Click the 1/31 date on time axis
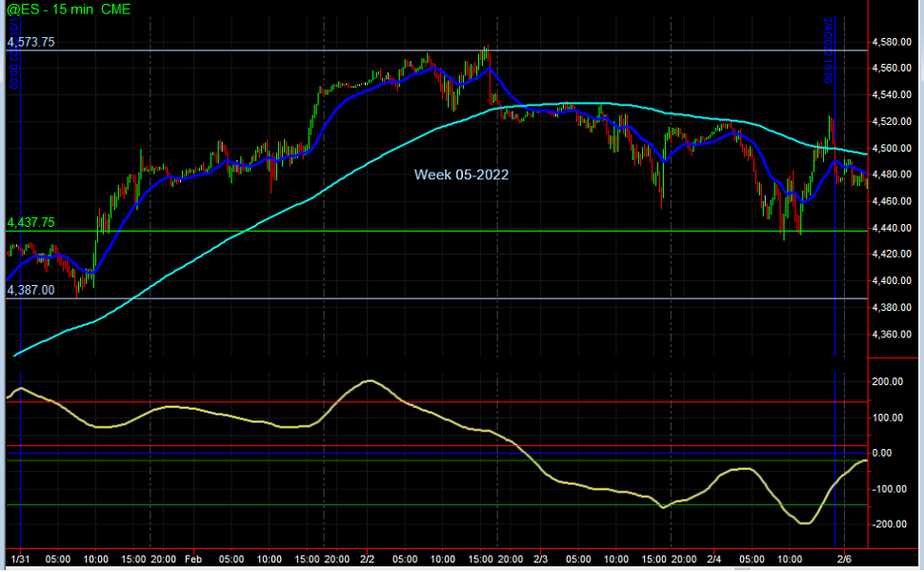Image resolution: width=924 pixels, height=572 pixels. [18, 559]
